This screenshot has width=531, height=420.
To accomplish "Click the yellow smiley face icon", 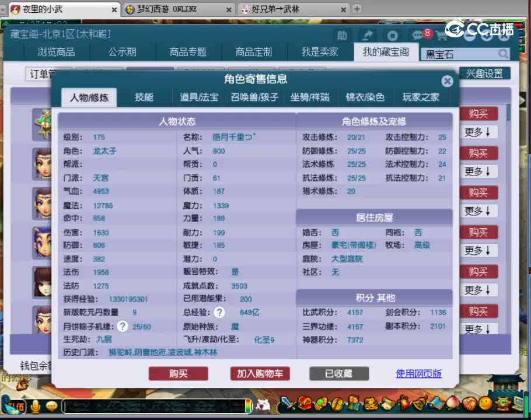I will click(x=485, y=404).
